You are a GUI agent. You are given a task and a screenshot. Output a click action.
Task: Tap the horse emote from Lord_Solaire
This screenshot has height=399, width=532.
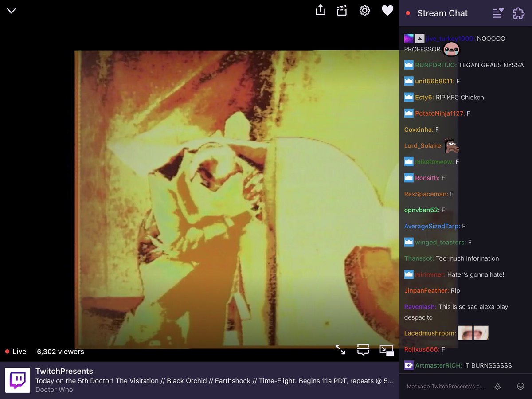pyautogui.click(x=452, y=145)
